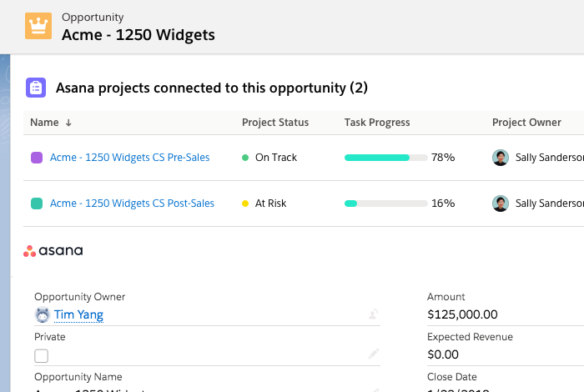Click the change owner icon beside Tim Yang

[374, 314]
